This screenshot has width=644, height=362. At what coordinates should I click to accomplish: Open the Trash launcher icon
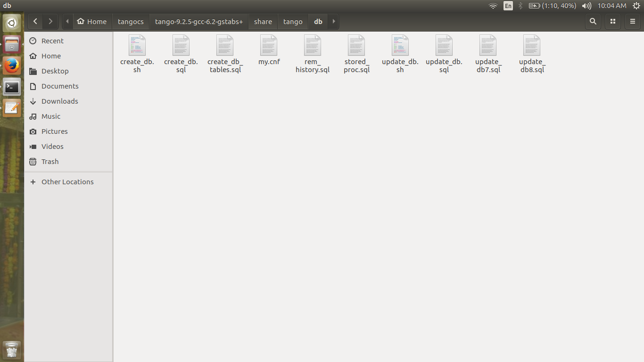coord(12,350)
